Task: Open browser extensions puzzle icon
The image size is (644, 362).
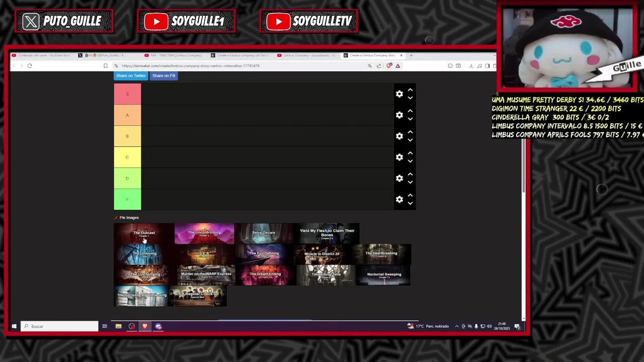Action: click(450, 66)
